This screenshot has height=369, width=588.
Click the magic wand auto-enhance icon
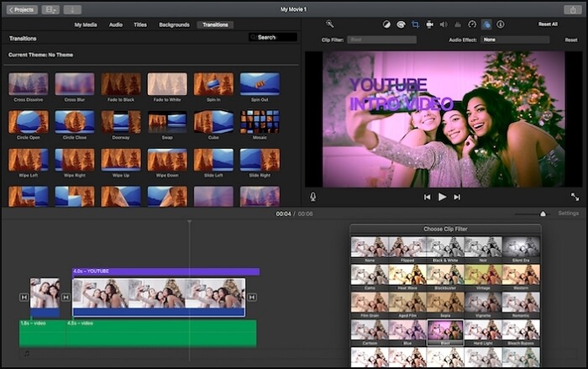coord(329,24)
